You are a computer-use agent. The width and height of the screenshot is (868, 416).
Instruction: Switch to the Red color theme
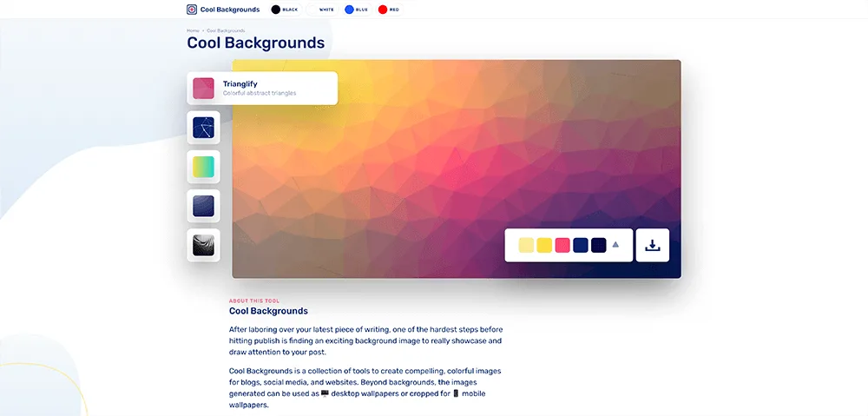tap(389, 10)
